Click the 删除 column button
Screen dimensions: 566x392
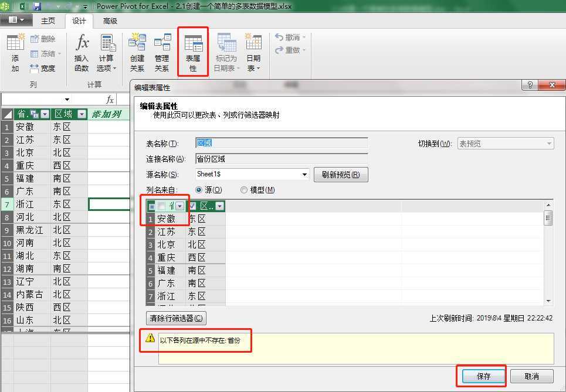[43, 39]
